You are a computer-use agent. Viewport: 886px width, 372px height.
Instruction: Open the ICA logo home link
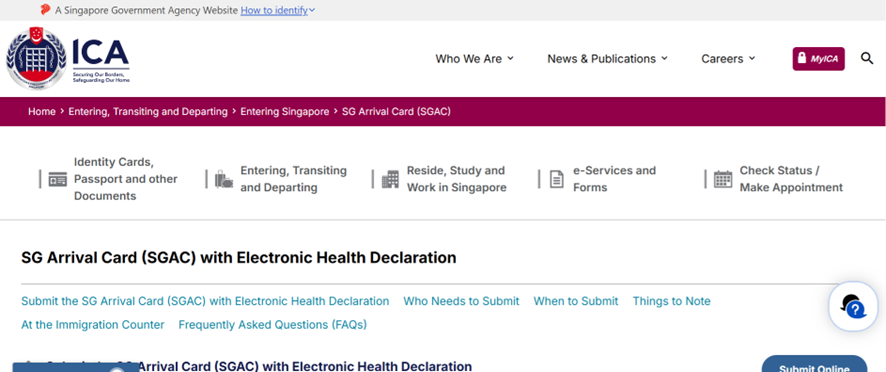pos(68,59)
